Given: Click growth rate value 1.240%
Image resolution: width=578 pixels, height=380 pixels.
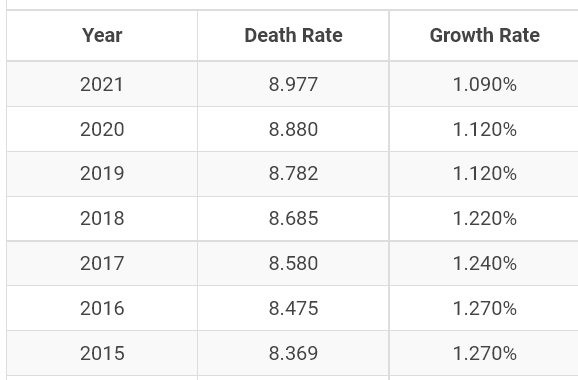Looking at the screenshot, I should (x=484, y=264).
